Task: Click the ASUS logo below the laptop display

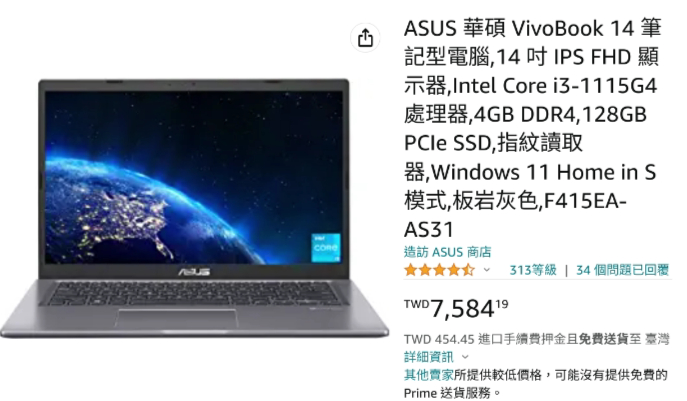Action: [194, 272]
